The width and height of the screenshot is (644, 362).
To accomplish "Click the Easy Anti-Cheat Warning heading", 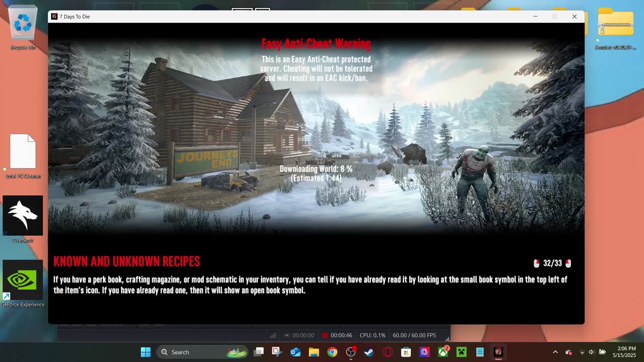I will (316, 44).
